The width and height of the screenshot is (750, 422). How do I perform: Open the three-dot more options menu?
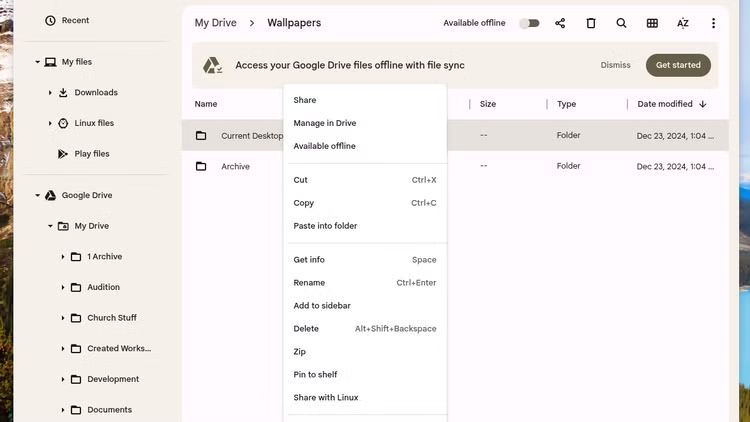click(713, 23)
